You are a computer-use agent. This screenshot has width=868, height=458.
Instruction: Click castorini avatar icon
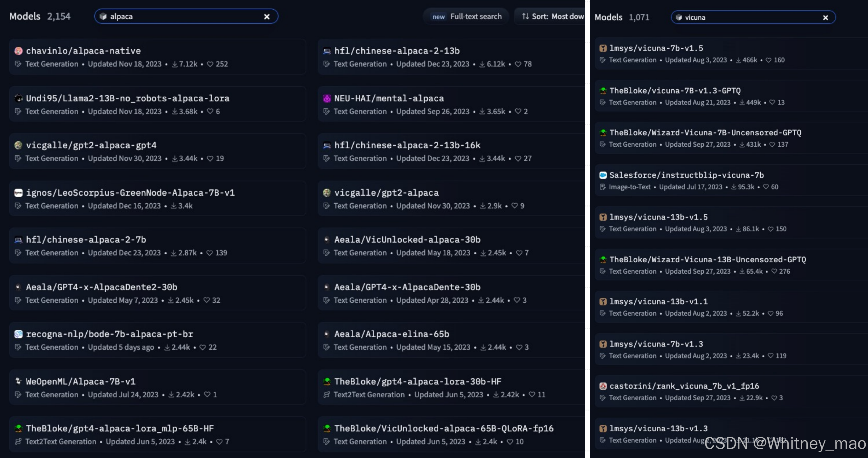(x=603, y=386)
